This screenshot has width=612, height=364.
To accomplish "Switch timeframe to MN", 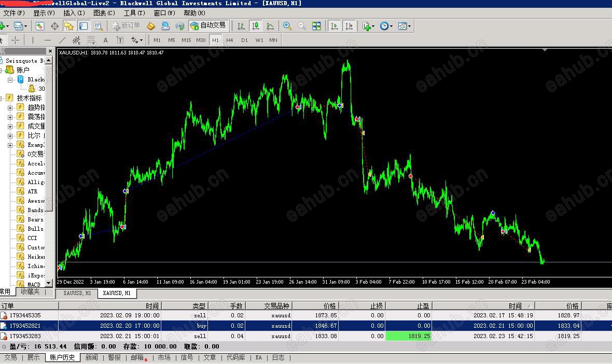I will 273,40.
